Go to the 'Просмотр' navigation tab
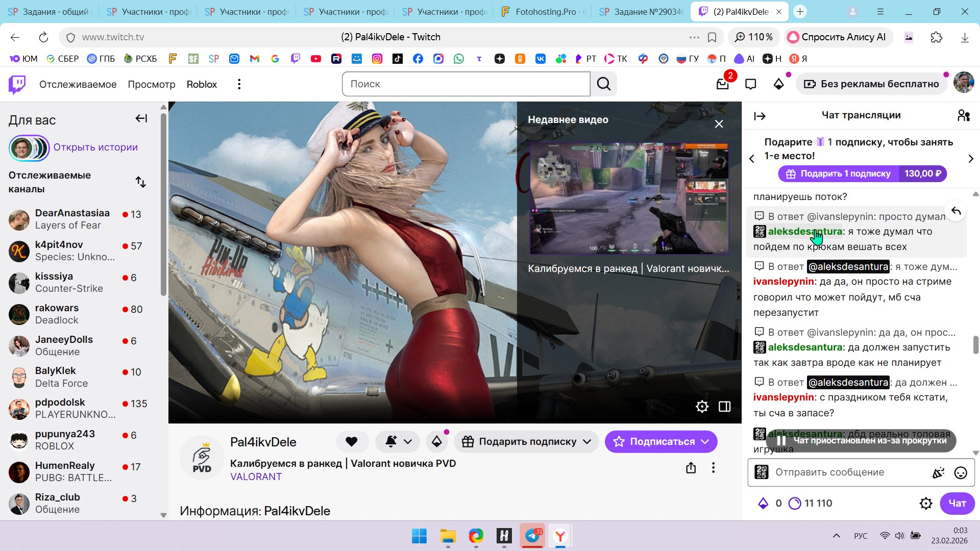980x551 pixels. pos(151,84)
